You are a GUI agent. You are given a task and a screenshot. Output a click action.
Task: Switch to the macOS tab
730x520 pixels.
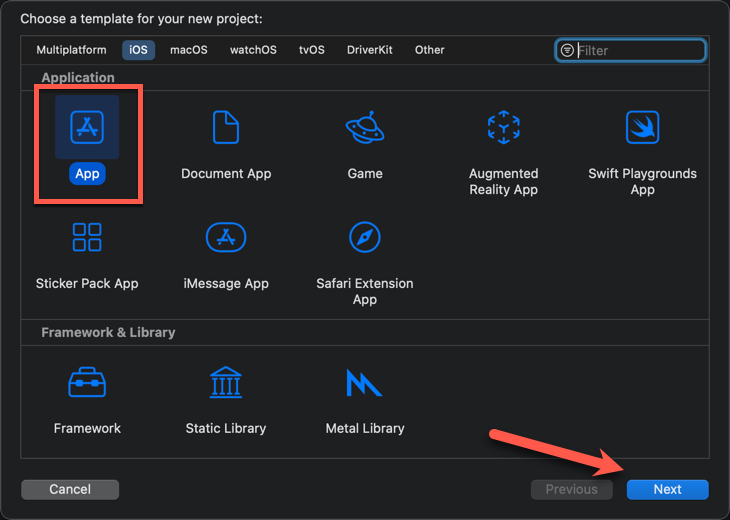pyautogui.click(x=189, y=50)
